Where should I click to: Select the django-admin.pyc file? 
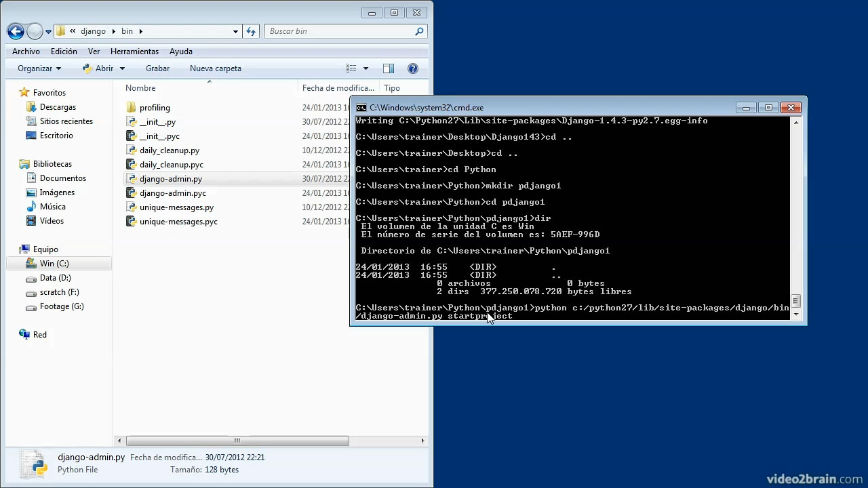click(173, 193)
